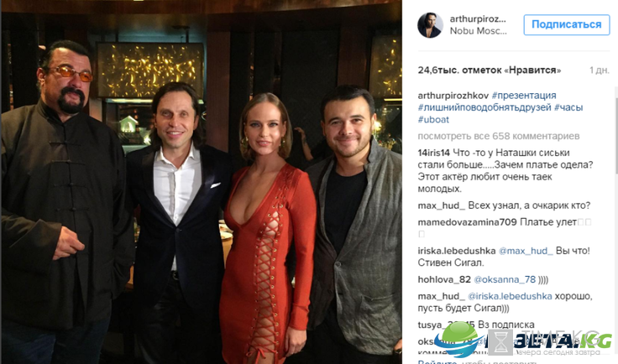Open commenter 14iris14 profile

point(433,153)
